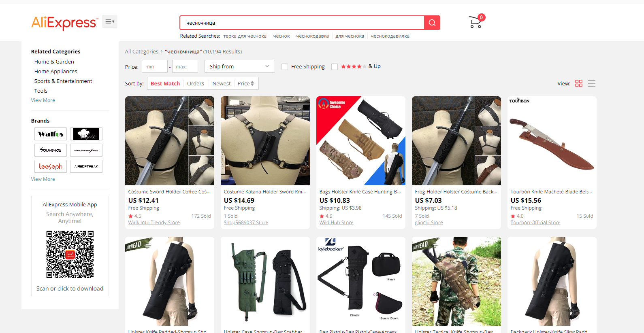Select the script-signature brand logo under chef-hat
This screenshot has height=333, width=644.
(86, 150)
